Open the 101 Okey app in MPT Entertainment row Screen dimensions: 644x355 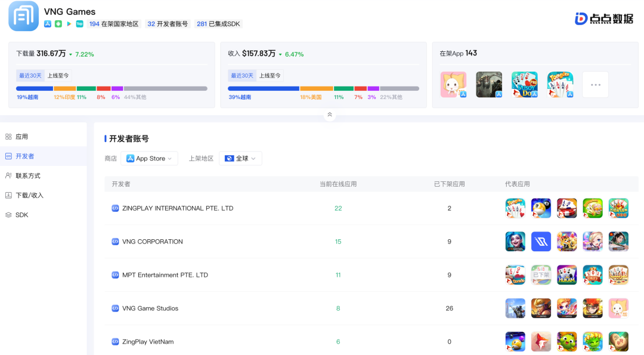coord(593,275)
